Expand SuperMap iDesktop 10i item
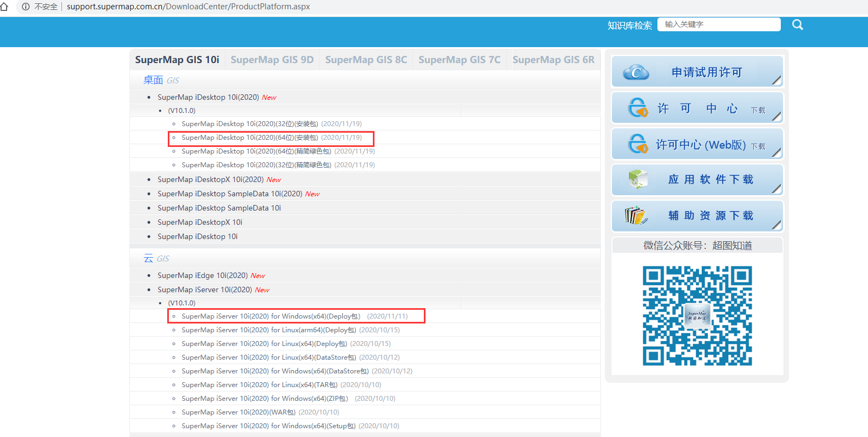Image resolution: width=868 pixels, height=437 pixels. pyautogui.click(x=197, y=236)
